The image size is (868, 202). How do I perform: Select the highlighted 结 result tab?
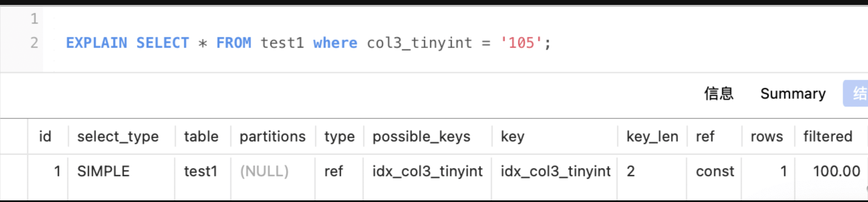tap(858, 93)
